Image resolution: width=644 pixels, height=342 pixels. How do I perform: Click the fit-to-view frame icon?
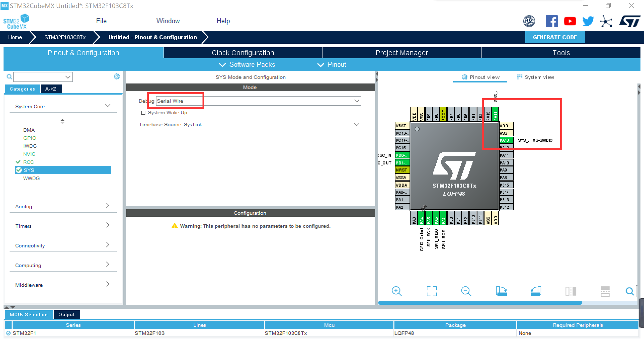click(431, 291)
